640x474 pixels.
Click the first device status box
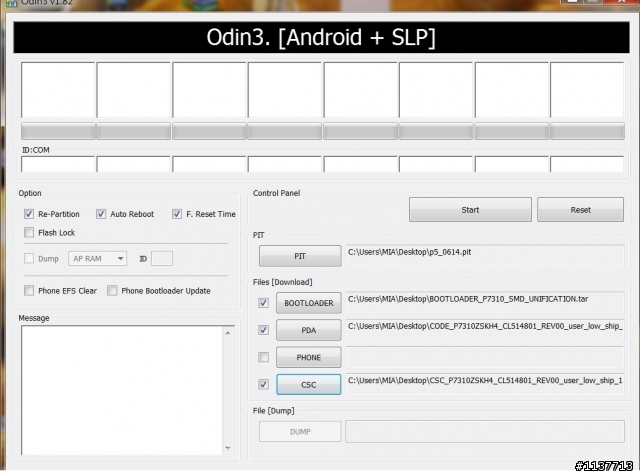(58, 90)
